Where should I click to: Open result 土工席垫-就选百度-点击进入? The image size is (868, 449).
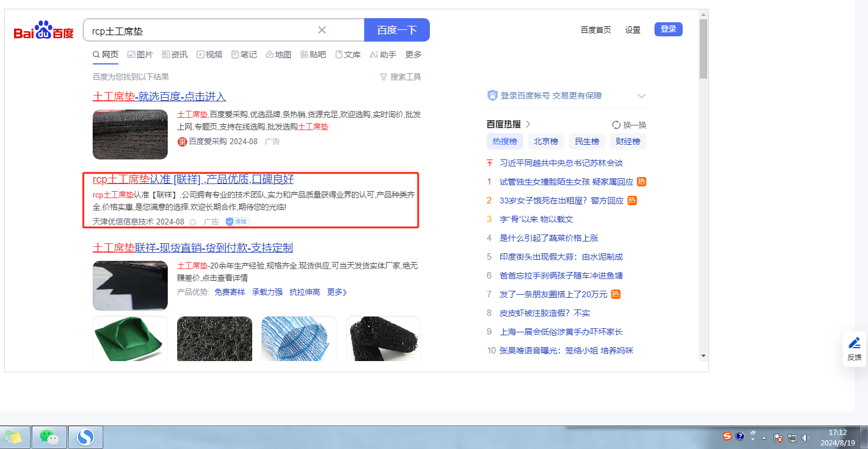pos(160,97)
